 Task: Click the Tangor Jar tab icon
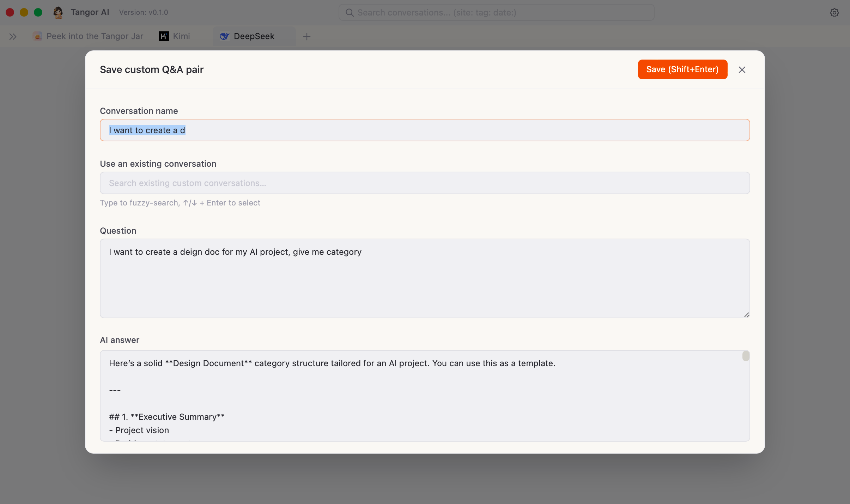click(x=37, y=36)
